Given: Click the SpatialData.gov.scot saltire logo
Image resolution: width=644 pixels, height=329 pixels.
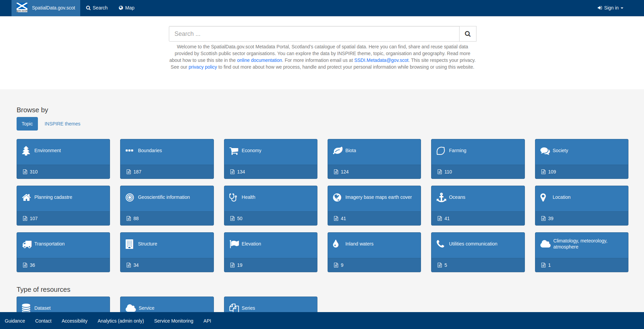Looking at the screenshot, I should pyautogui.click(x=22, y=7).
